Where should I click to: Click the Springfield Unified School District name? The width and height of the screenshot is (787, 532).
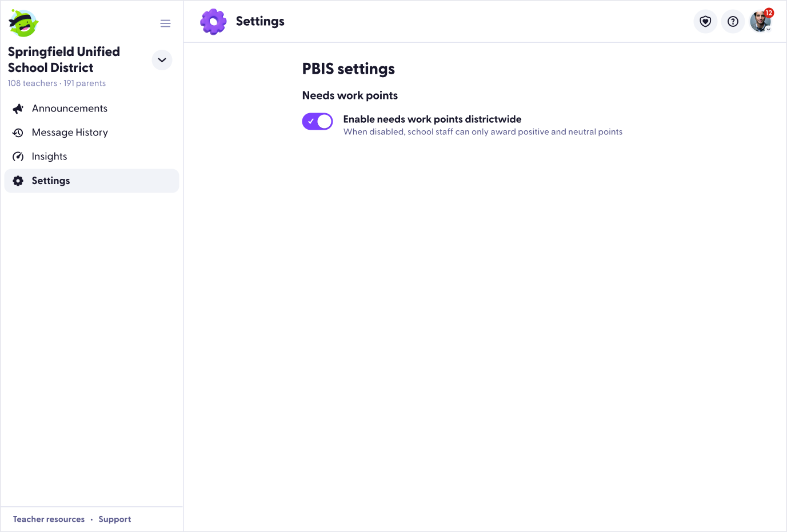click(63, 59)
